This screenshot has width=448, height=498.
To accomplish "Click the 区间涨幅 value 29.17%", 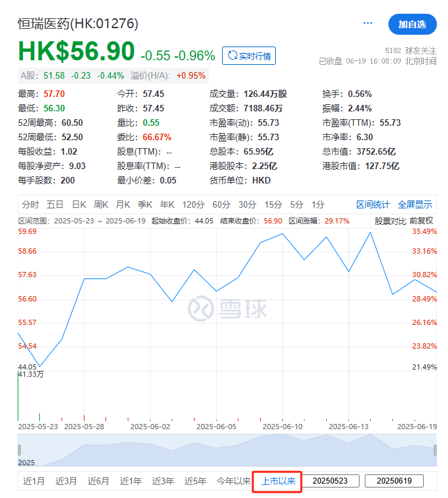I will tap(337, 221).
